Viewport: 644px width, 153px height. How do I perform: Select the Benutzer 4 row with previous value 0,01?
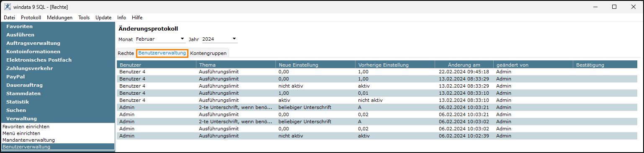tap(377, 93)
